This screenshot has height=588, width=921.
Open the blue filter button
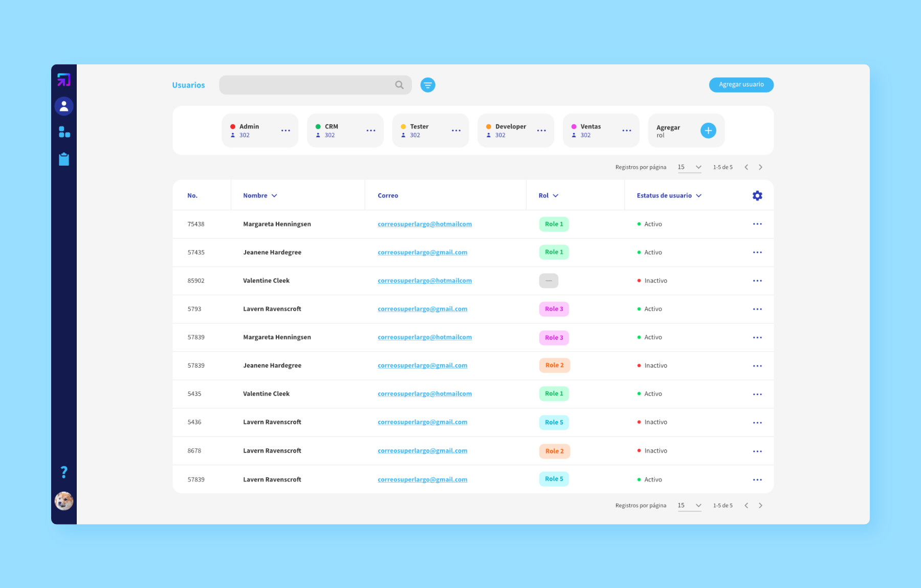point(428,85)
